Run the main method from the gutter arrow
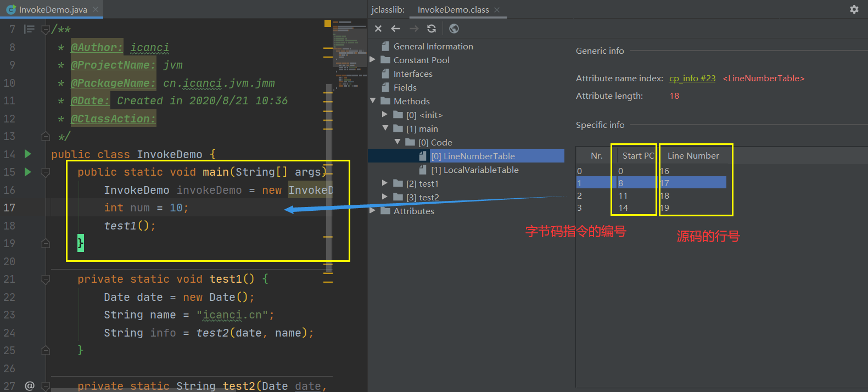 [28, 172]
